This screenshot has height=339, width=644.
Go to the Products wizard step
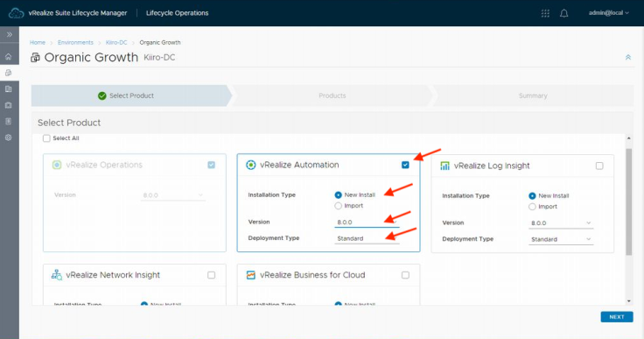(332, 95)
